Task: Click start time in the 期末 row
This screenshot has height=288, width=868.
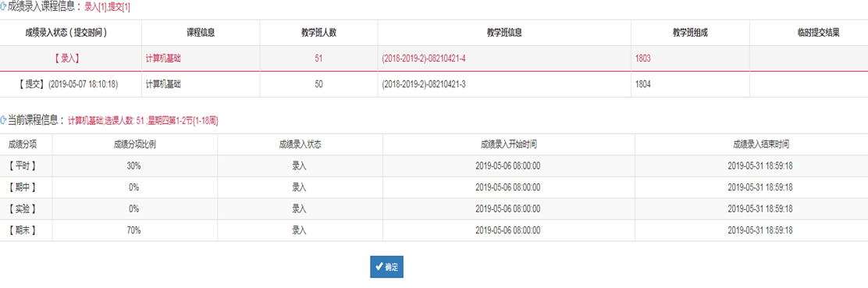Action: [x=508, y=230]
